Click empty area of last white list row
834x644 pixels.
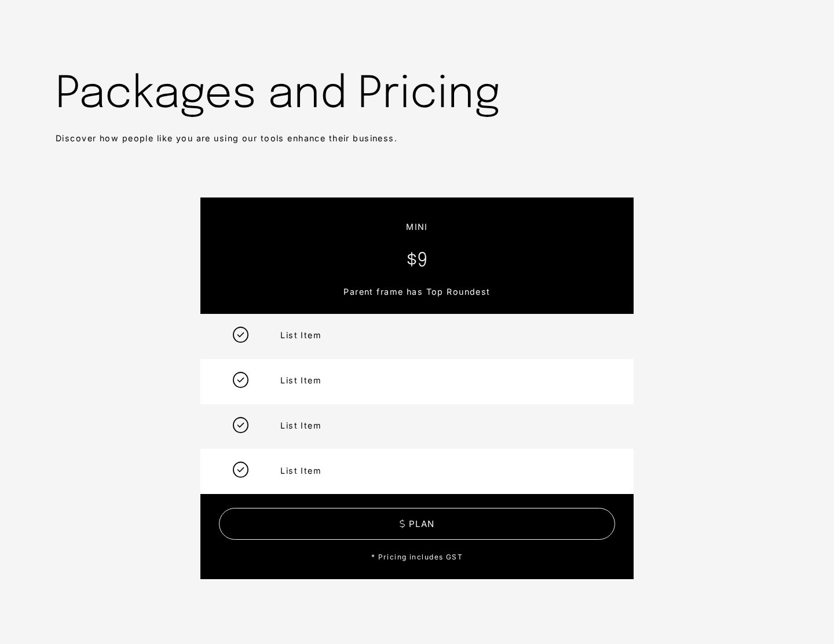(475, 471)
